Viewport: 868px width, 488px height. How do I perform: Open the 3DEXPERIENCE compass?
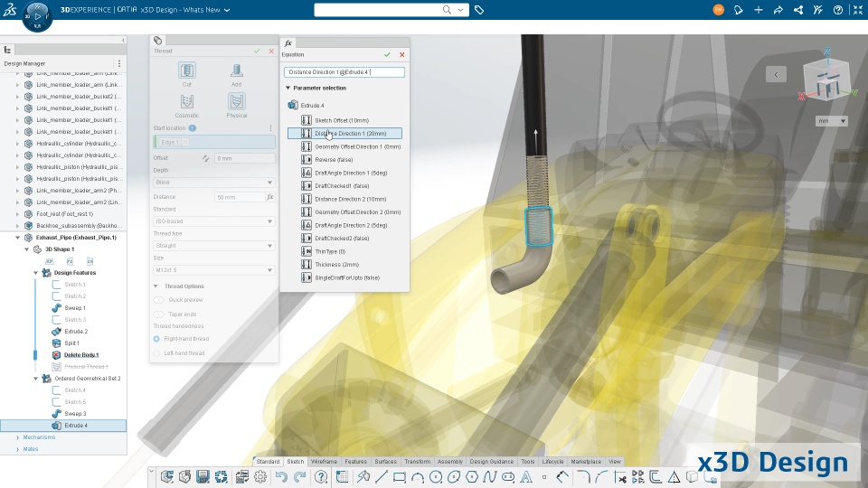pos(37,16)
